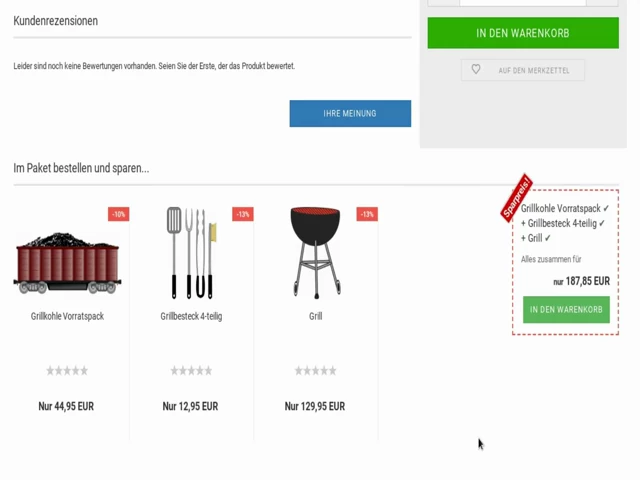Click the heart wishlist icon
The image size is (640, 480).
tap(476, 69)
